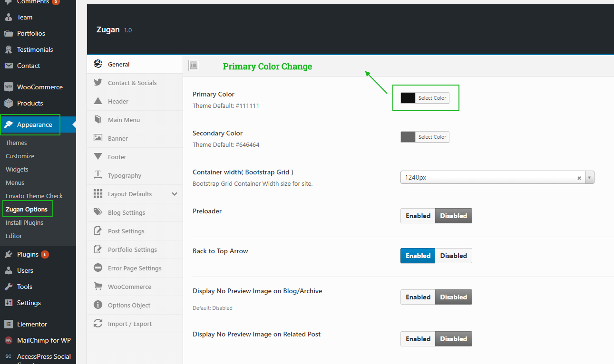Click the WooCommerce logo icon in the admin sidebar
This screenshot has width=614, height=364.
(x=9, y=87)
